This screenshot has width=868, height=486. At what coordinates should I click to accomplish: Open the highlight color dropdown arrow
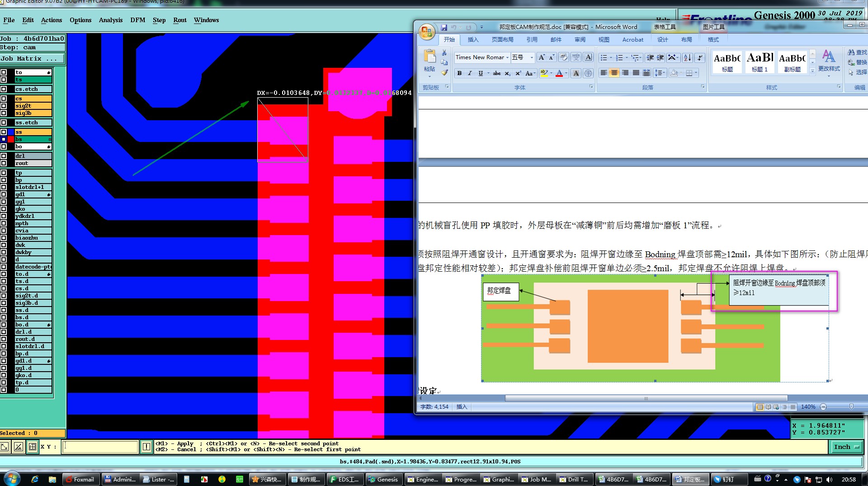(551, 73)
